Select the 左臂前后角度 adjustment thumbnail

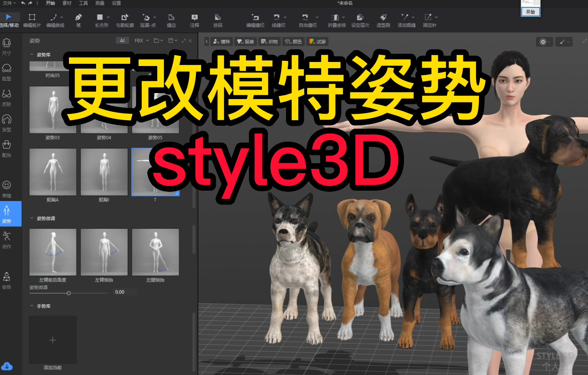click(x=53, y=252)
